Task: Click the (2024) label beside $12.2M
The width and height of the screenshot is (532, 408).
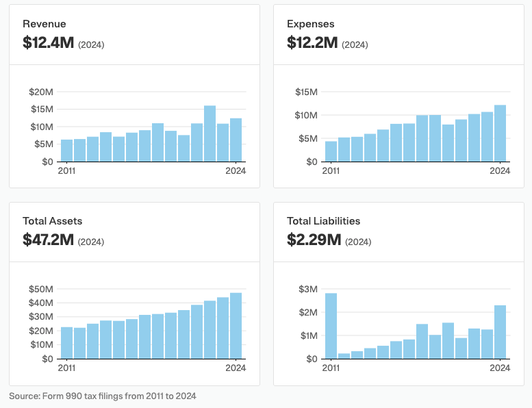Action: (355, 44)
